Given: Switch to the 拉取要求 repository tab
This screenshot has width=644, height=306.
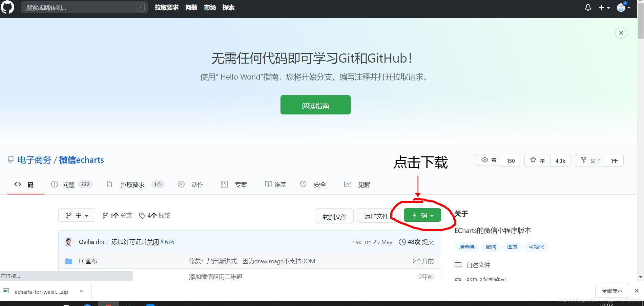Looking at the screenshot, I should click(x=135, y=184).
